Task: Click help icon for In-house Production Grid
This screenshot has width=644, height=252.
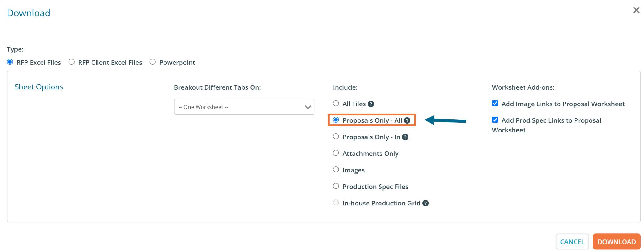Action: click(425, 203)
